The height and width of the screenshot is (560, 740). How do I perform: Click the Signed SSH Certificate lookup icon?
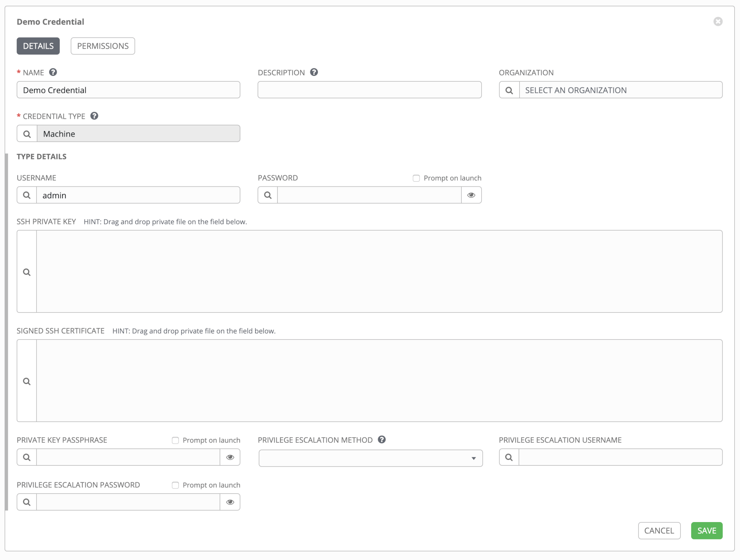[x=27, y=381]
